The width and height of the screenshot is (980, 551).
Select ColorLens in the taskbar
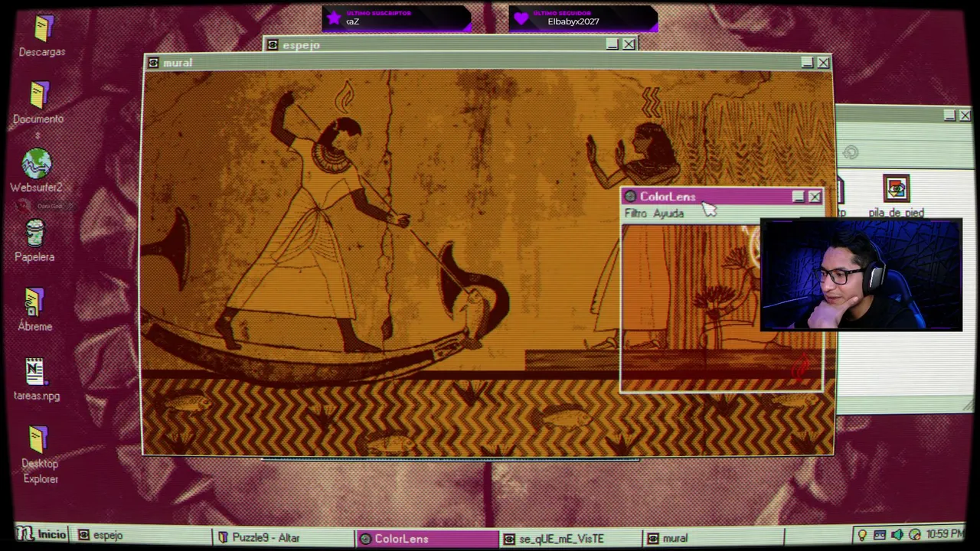427,539
